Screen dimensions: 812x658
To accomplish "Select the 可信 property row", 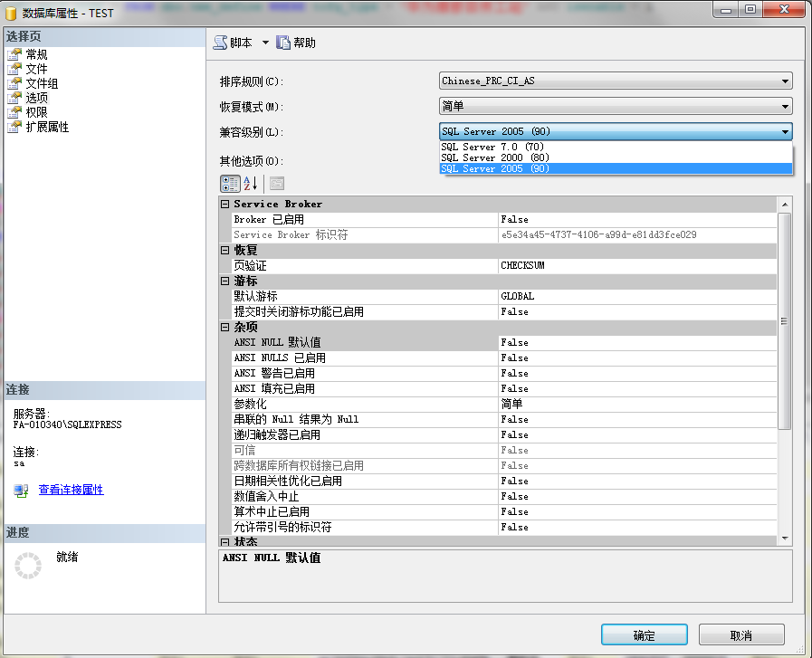I will pyautogui.click(x=504, y=450).
